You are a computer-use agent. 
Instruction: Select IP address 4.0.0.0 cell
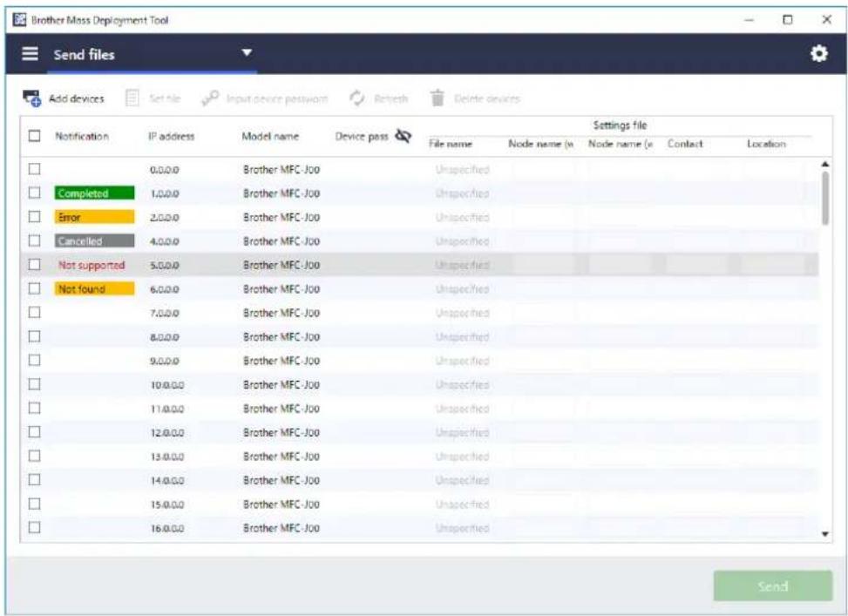[x=165, y=241]
